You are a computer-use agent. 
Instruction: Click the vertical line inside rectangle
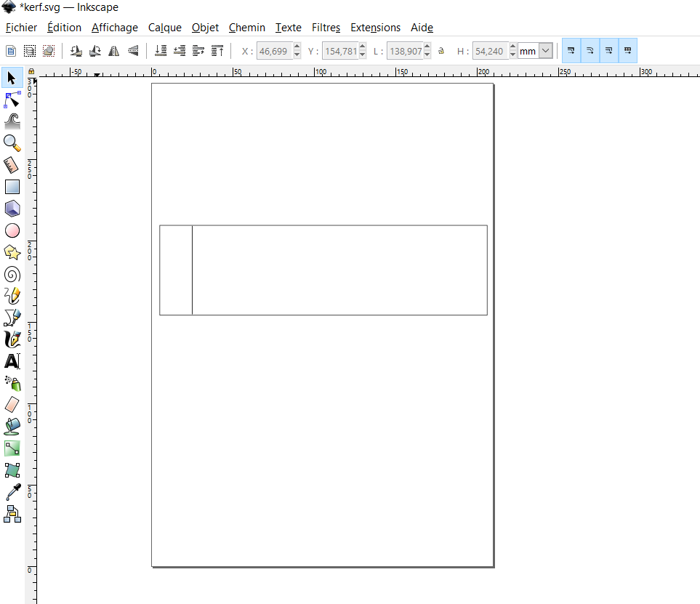point(193,270)
